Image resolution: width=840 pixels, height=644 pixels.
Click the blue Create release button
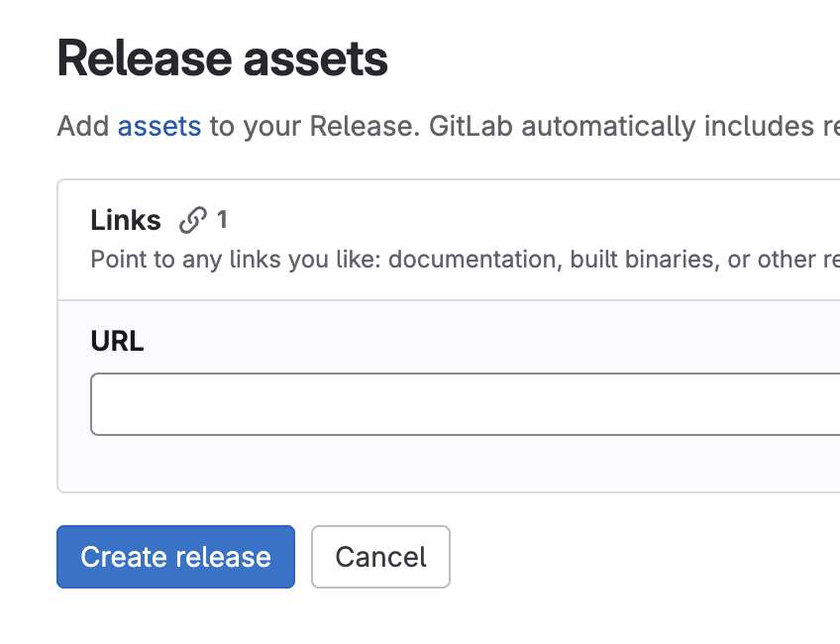tap(175, 557)
